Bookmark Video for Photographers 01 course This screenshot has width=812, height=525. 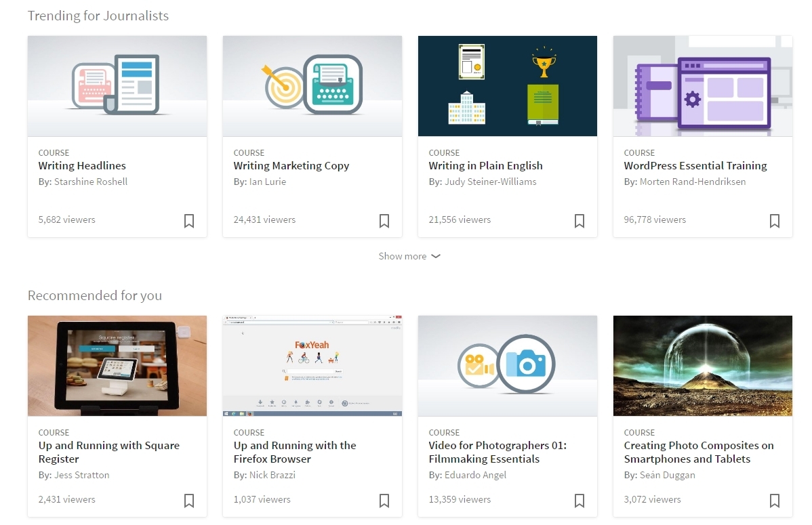click(x=580, y=501)
